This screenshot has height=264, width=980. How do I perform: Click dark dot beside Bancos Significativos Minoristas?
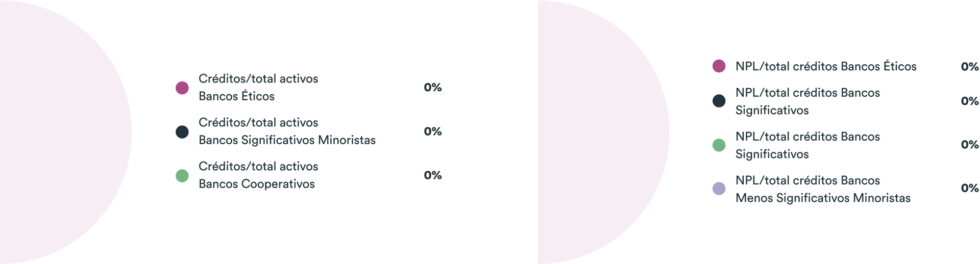click(x=182, y=132)
